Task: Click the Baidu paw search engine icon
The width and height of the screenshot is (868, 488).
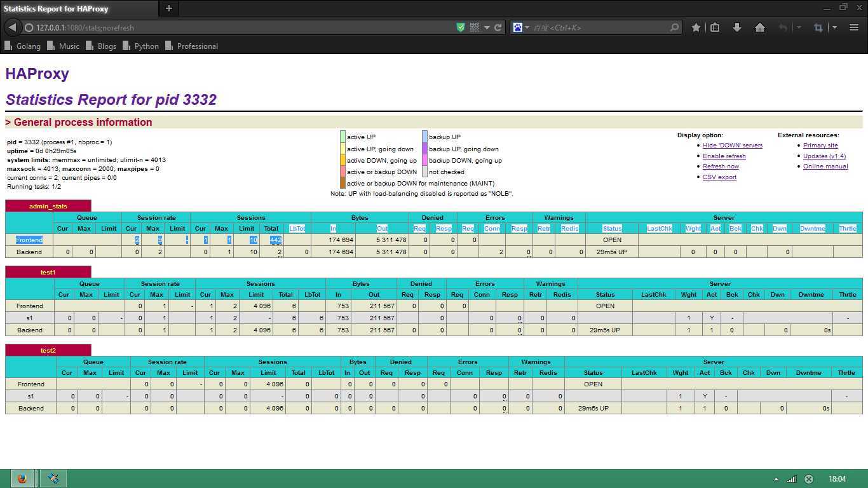Action: (x=518, y=27)
